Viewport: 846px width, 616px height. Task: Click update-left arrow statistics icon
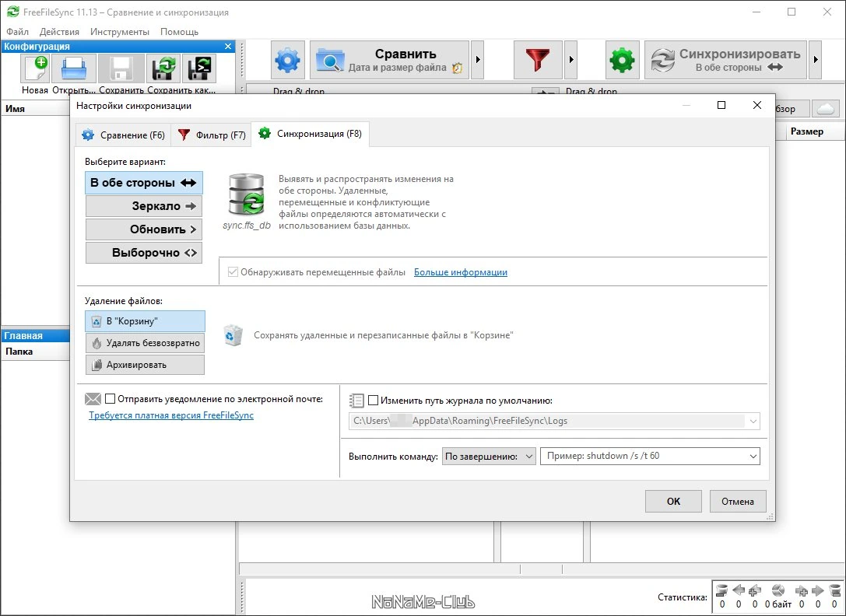(x=738, y=590)
